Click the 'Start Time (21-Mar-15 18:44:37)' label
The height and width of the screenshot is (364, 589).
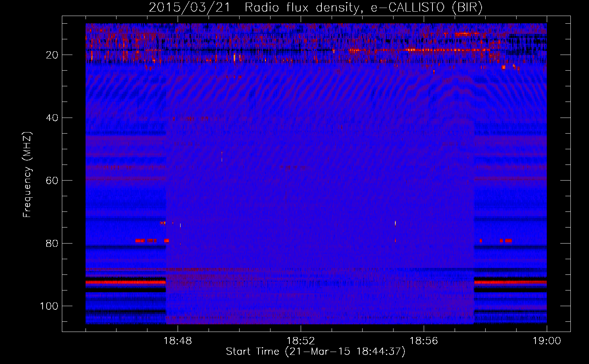[x=316, y=352]
